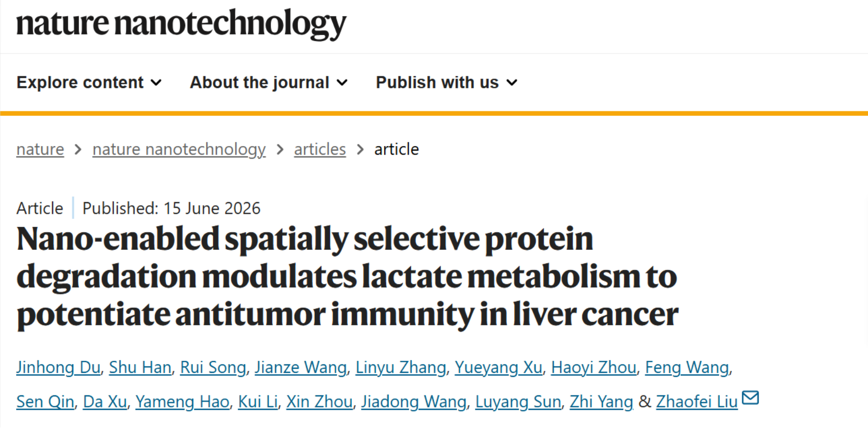Select author Luyang Sun
The width and height of the screenshot is (868, 428).
(518, 401)
